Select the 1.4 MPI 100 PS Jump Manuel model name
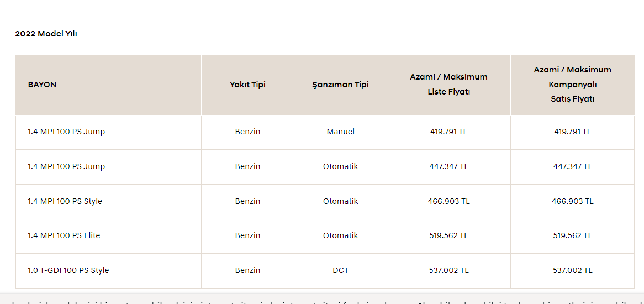The height and width of the screenshot is (304, 644). 66,132
